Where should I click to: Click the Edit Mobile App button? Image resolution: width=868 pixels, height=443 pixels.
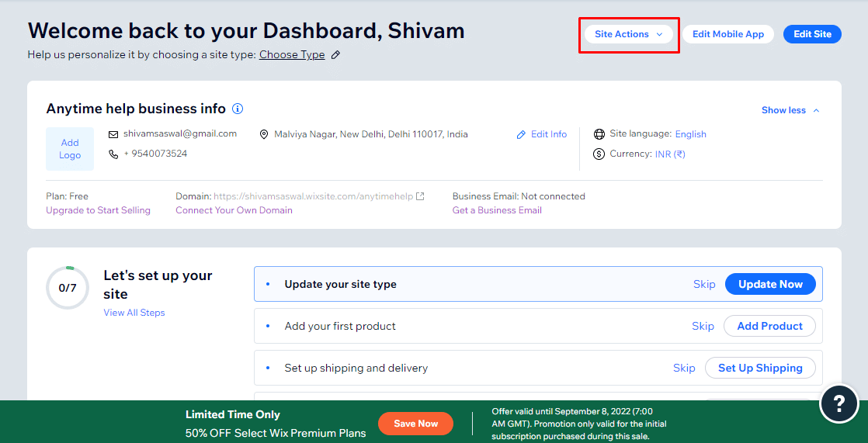point(728,34)
